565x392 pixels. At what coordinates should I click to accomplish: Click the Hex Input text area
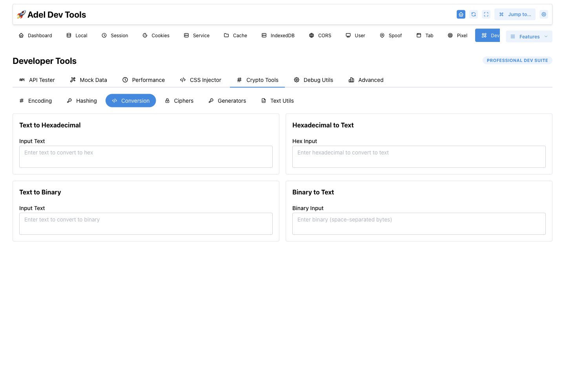[x=419, y=157]
